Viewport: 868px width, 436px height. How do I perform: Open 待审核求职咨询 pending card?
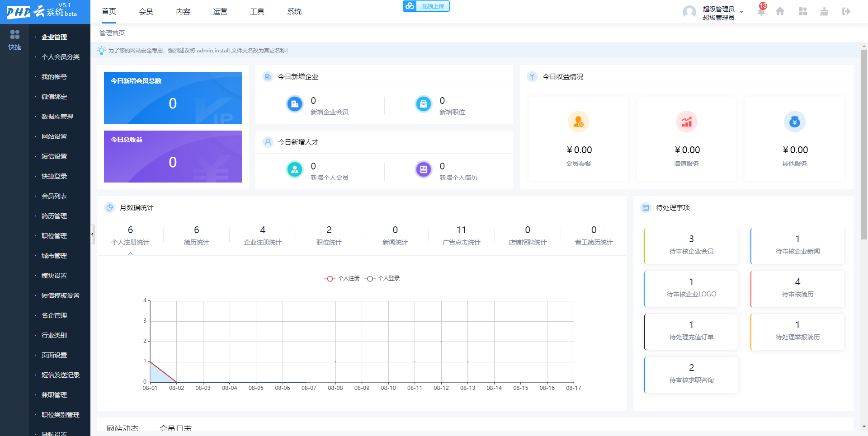coord(691,375)
